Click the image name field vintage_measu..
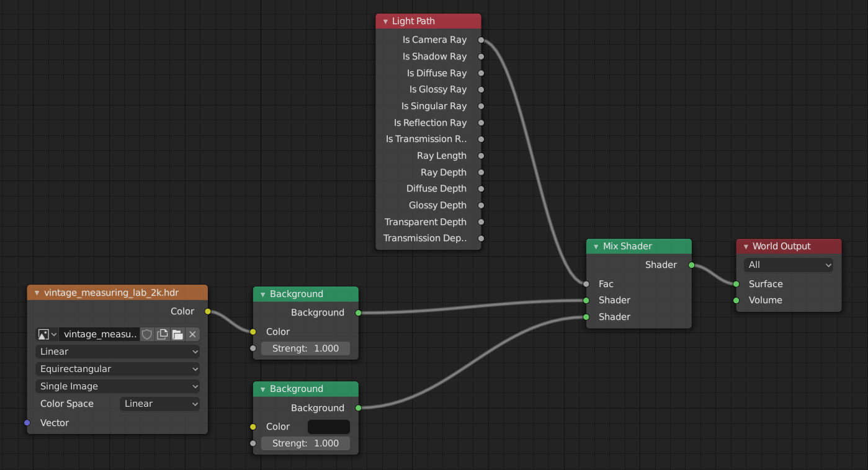The image size is (868, 470). tap(100, 334)
